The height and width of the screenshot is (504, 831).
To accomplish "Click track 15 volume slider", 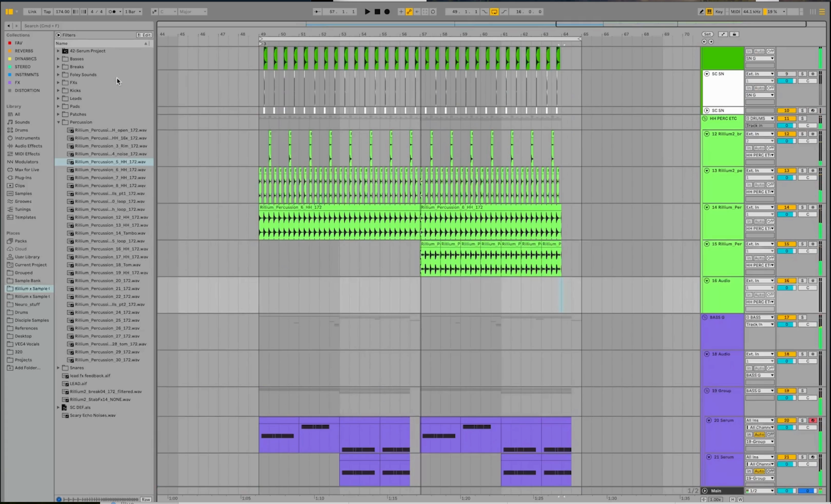I will tap(787, 251).
